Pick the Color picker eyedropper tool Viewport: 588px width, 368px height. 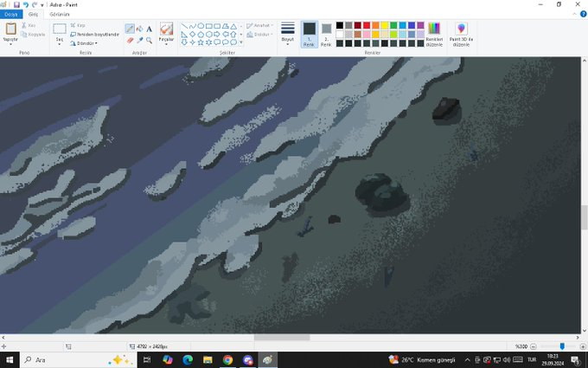(x=139, y=40)
